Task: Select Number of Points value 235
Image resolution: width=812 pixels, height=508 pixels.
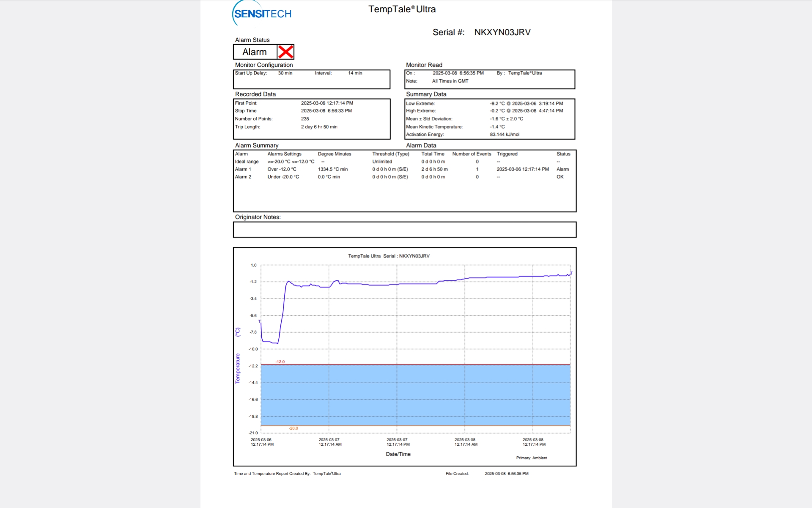Action: [305, 119]
